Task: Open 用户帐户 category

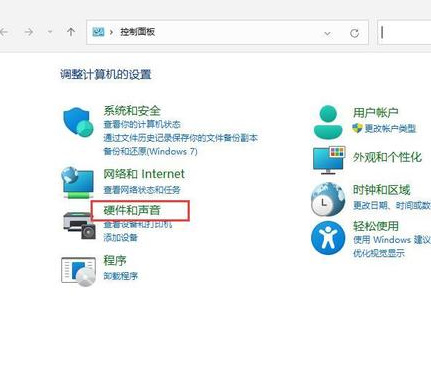Action: click(376, 113)
